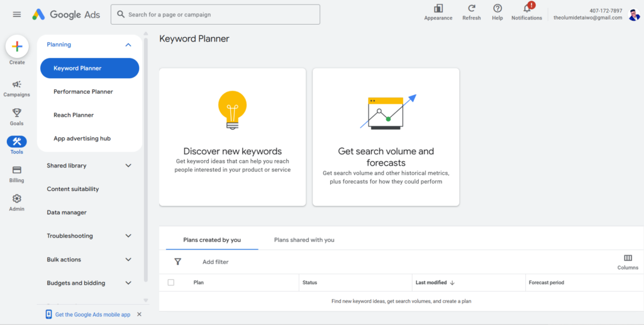Click Get the Google Ads mobile app link
644x325 pixels.
[x=92, y=314]
